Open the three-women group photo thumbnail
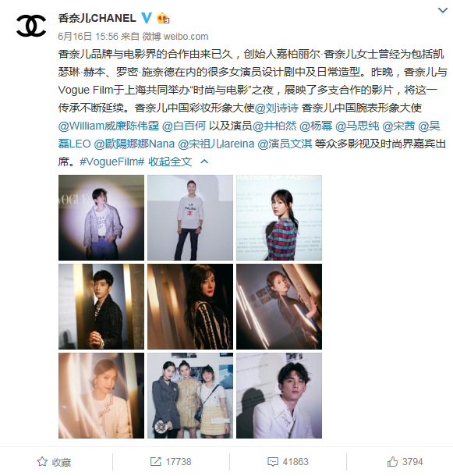The height and width of the screenshot is (476, 453). [190, 396]
